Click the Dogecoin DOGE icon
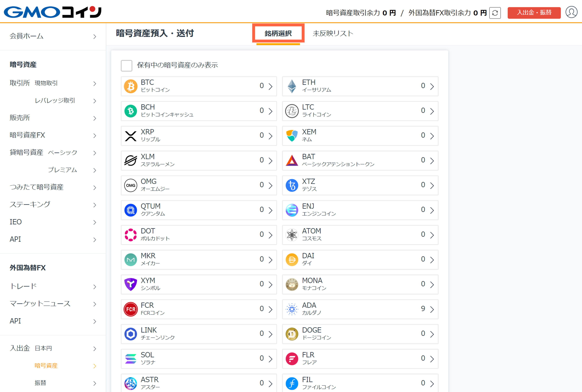The image size is (582, 392). tap(292, 334)
